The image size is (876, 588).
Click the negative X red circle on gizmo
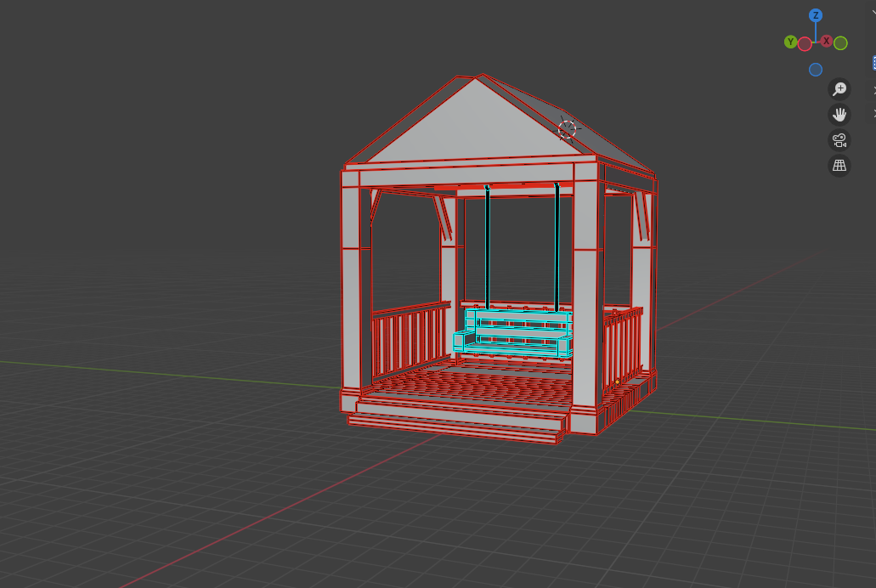point(805,44)
